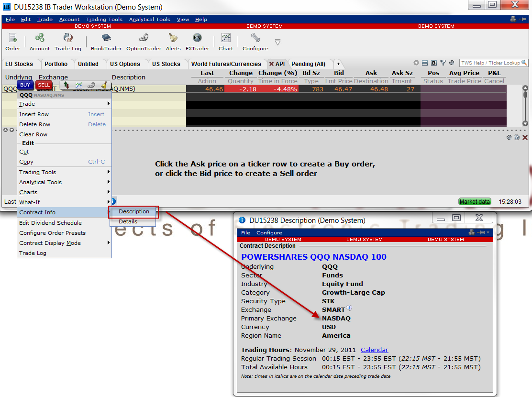
Task: Close the order panel with red X
Action: [x=525, y=137]
